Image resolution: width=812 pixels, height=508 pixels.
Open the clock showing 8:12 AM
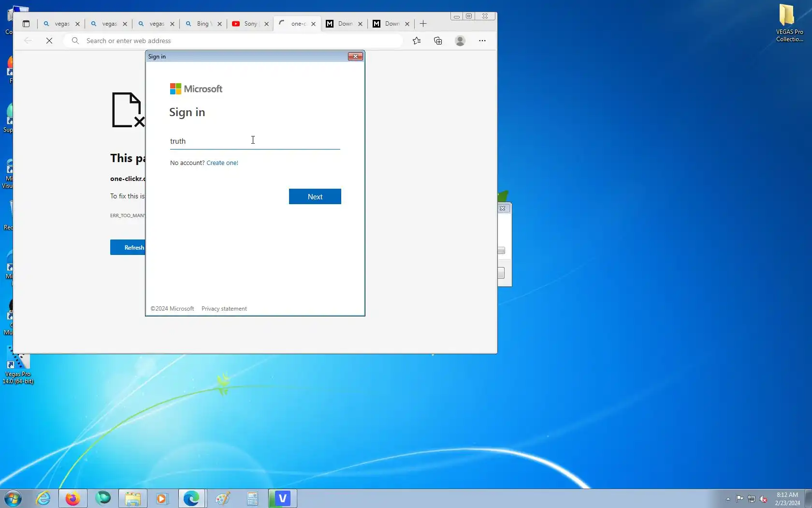[x=787, y=499]
